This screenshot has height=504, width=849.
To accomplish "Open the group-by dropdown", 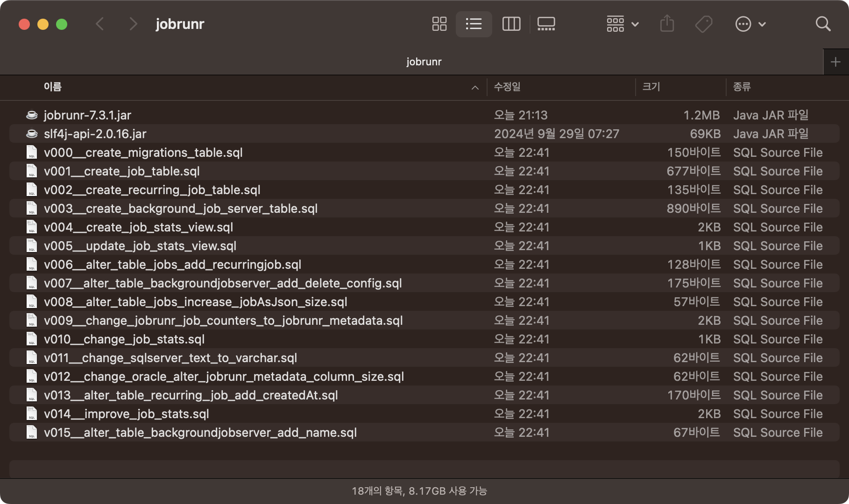I will click(622, 24).
